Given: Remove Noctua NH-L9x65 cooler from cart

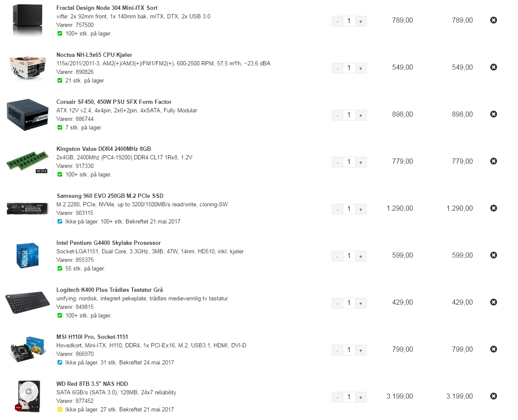Looking at the screenshot, I should 494,67.
